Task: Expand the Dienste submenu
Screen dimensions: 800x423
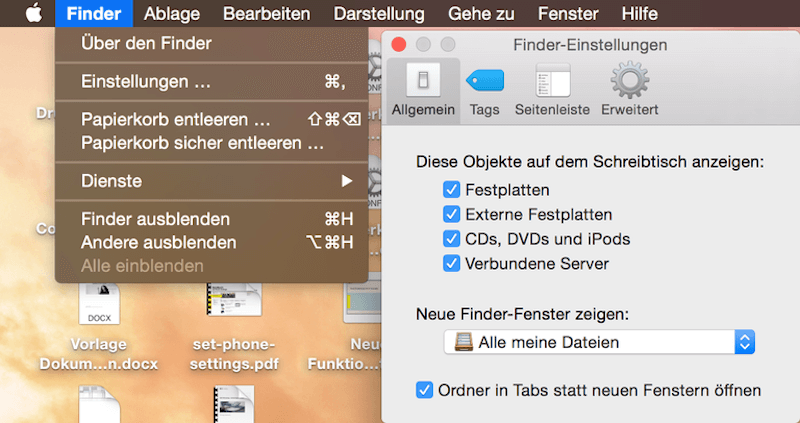Action: 211,181
